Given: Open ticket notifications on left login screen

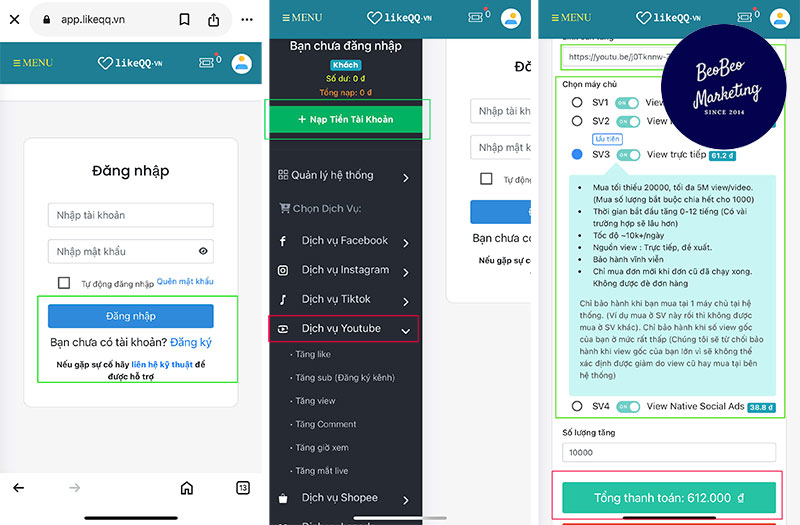Looking at the screenshot, I should [x=209, y=62].
